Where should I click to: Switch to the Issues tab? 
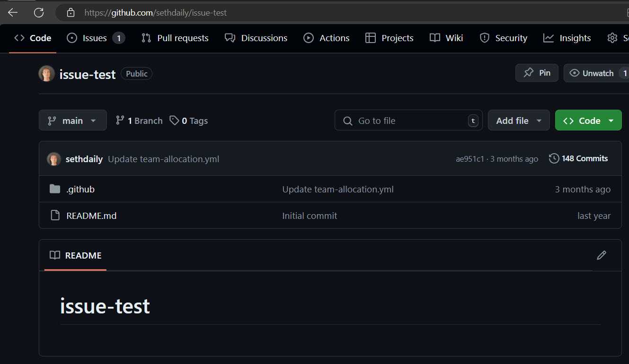tap(95, 38)
